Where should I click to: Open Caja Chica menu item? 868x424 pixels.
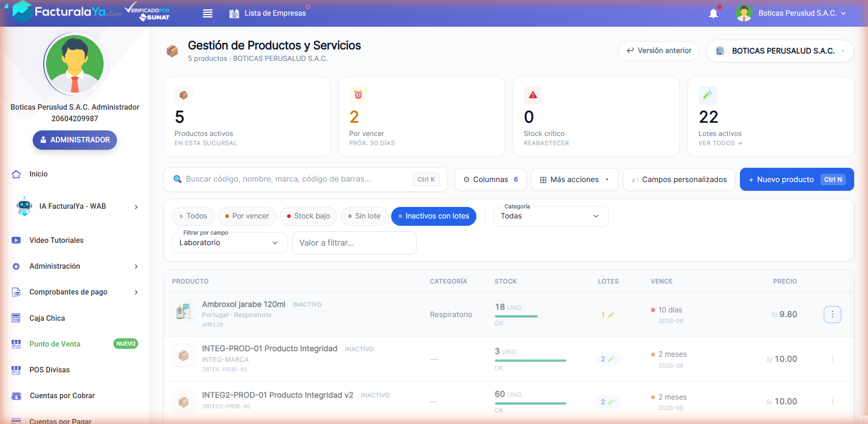(x=47, y=318)
